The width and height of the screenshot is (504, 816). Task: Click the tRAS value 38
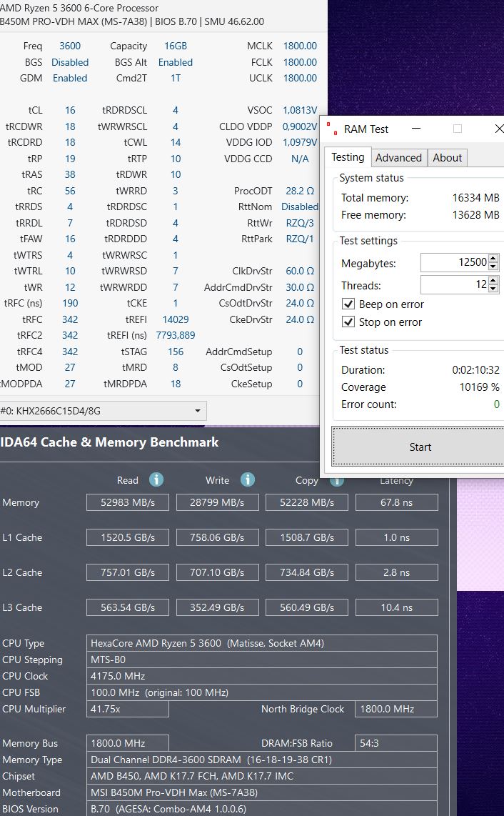pyautogui.click(x=70, y=174)
